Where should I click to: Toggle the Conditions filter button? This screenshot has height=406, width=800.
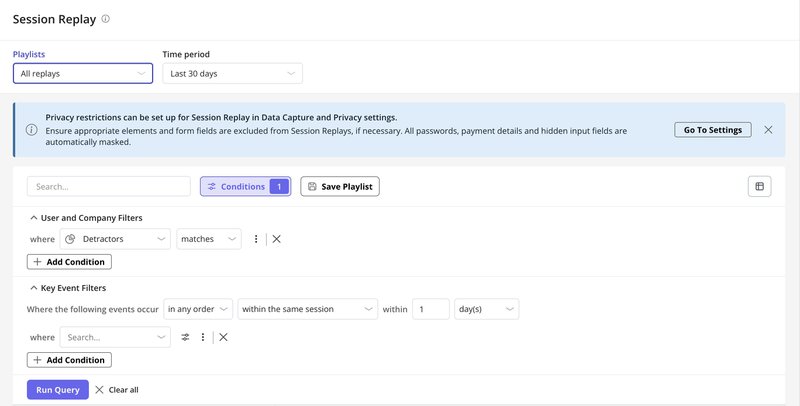pos(245,187)
